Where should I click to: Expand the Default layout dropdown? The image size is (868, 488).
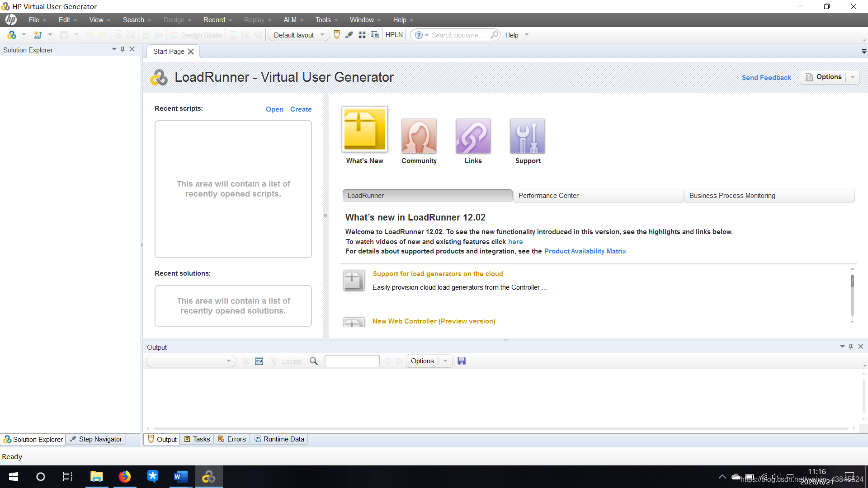click(322, 35)
